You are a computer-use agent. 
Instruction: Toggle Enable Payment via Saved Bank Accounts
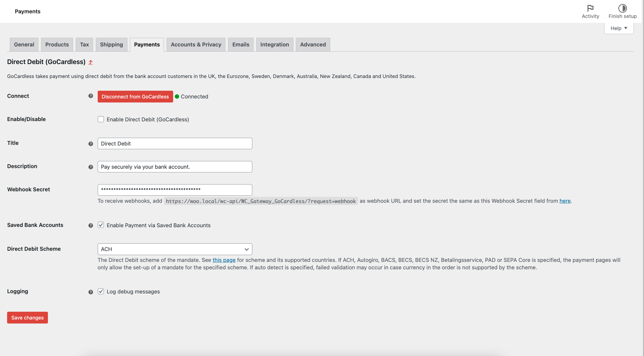click(x=101, y=225)
